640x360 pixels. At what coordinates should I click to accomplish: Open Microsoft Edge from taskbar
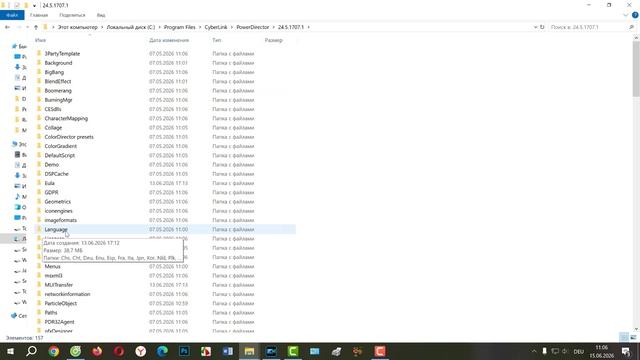162,351
